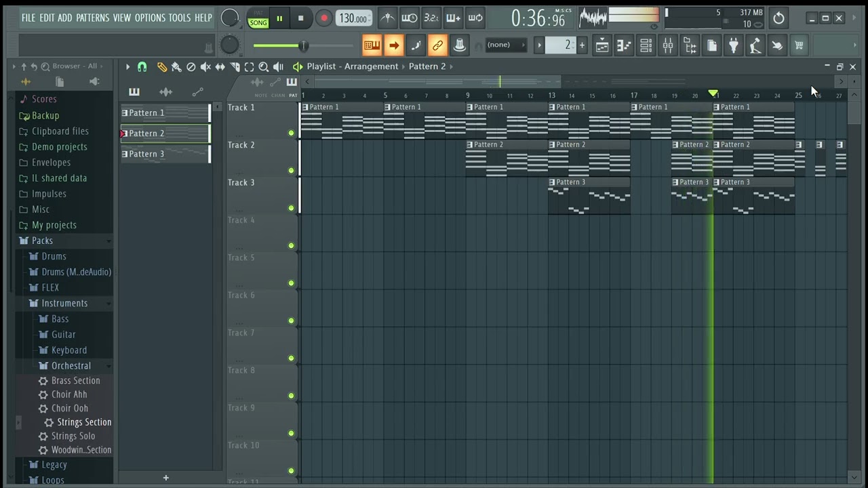
Task: Select the Slip tool in playlist toolbar
Action: tap(220, 66)
